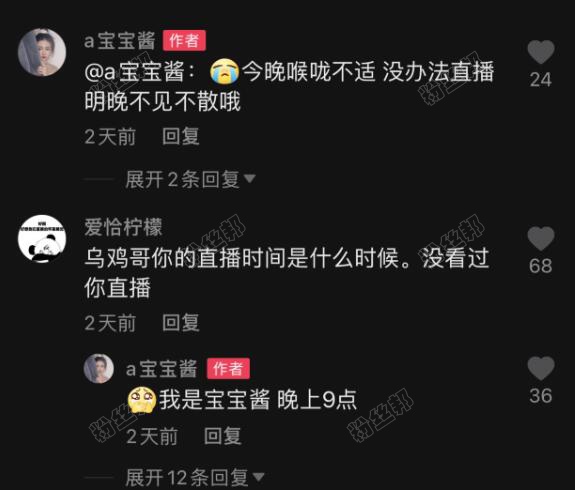The image size is (575, 490).
Task: Tap the crying emoji in top comment
Action: 224,71
